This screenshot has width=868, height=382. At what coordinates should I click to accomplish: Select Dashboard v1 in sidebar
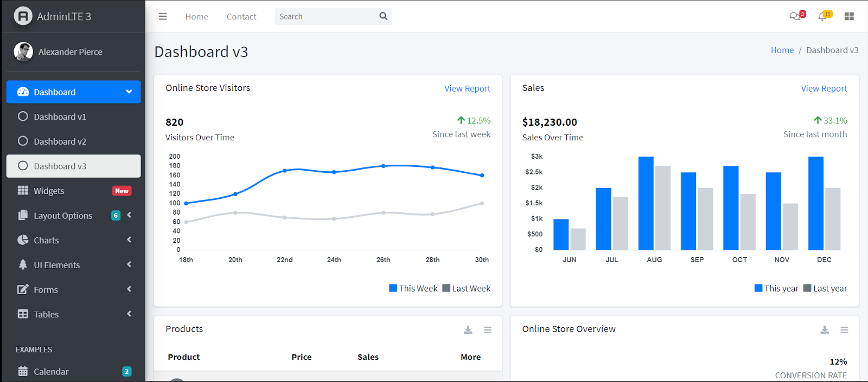click(x=73, y=116)
